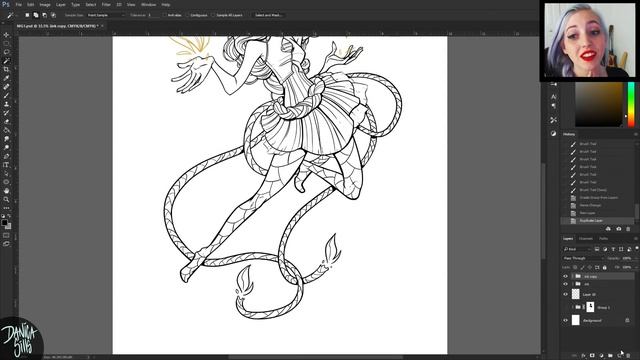Select the Type tool

(6, 165)
